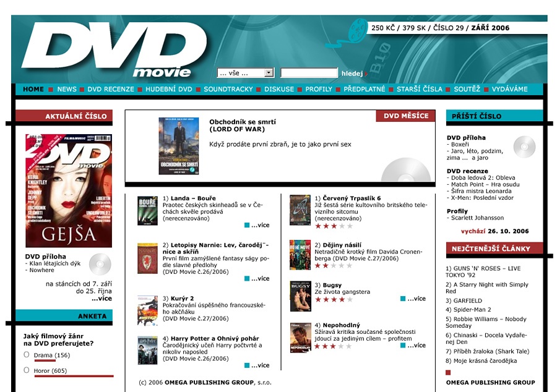The height and width of the screenshot is (392, 557).
Task: Click the ...více link under Harry Potter
Action: (x=261, y=365)
